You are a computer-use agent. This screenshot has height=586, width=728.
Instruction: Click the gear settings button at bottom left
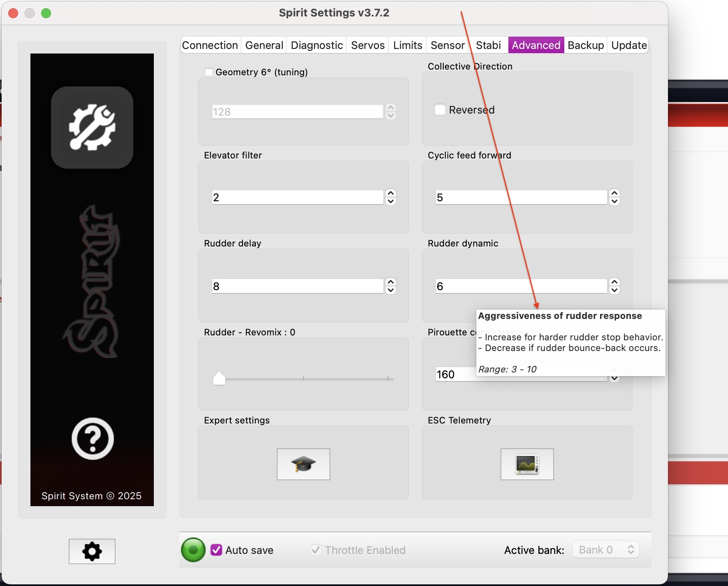[x=92, y=551]
